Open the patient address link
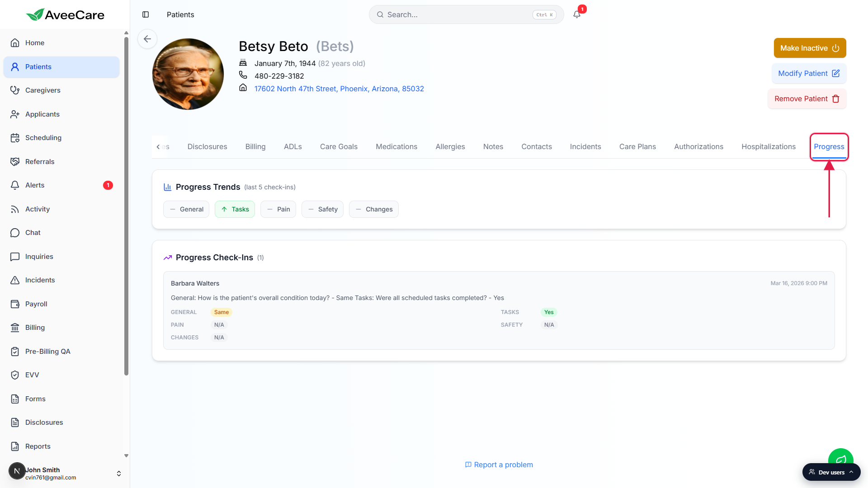Screen dimensions: 868x488 pos(339,89)
